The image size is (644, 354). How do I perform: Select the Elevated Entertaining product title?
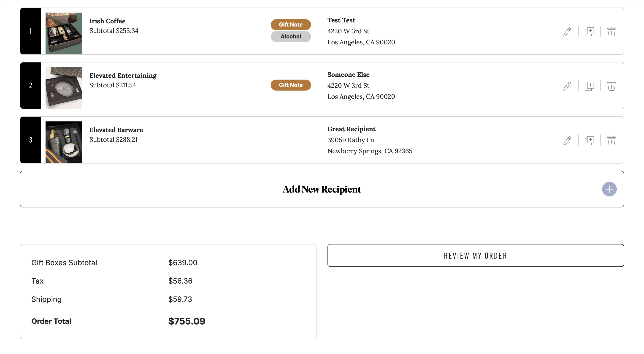tap(123, 75)
